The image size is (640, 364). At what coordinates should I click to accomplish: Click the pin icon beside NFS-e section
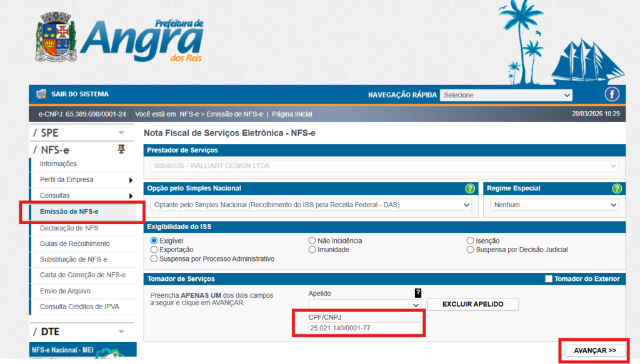pyautogui.click(x=121, y=149)
